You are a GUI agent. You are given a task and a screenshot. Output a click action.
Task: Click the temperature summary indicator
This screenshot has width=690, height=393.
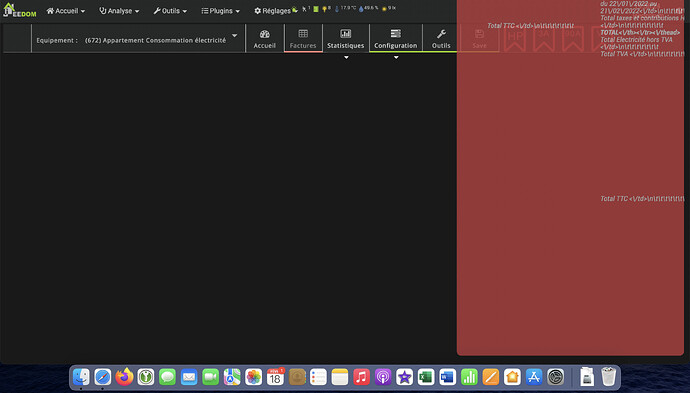click(x=345, y=8)
